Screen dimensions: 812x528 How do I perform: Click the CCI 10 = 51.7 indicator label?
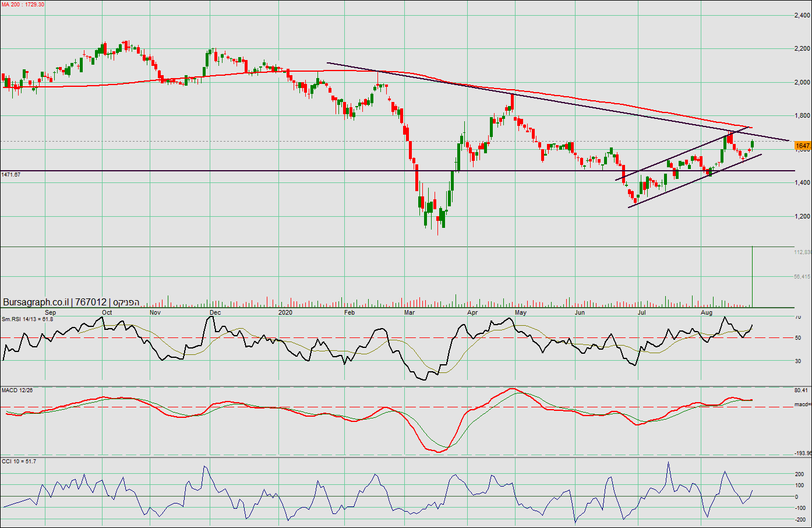[x=19, y=461]
